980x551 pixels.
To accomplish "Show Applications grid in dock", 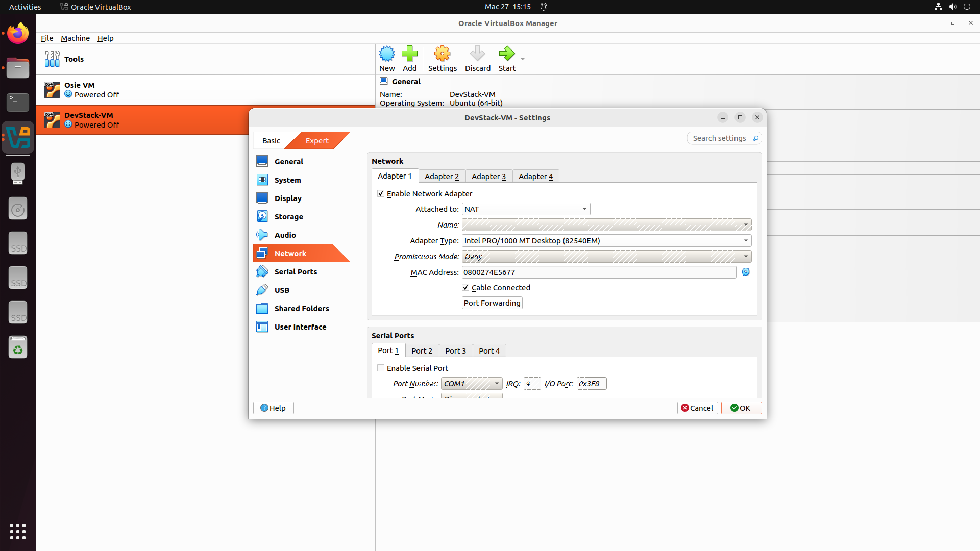I will pos(18,532).
